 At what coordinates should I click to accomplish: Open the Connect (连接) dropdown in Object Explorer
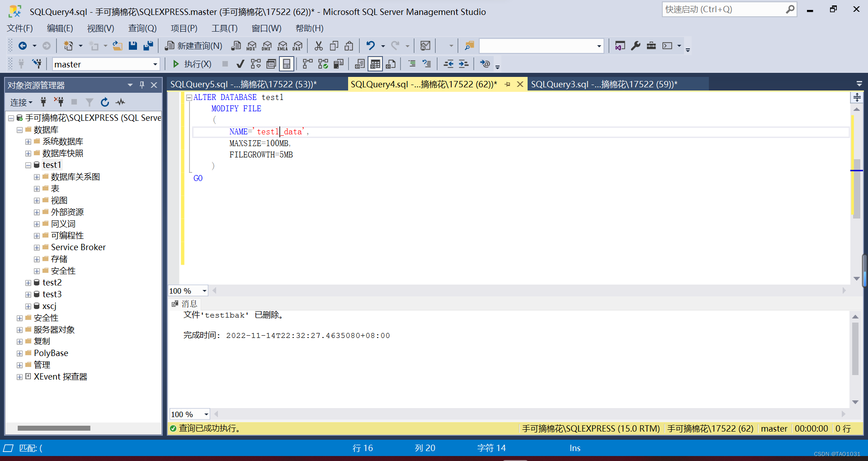point(21,103)
